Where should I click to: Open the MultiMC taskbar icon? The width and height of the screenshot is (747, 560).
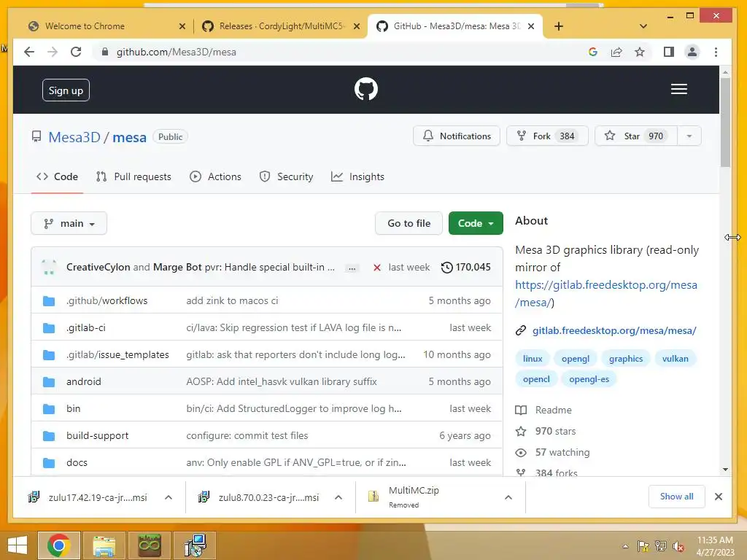(x=150, y=545)
